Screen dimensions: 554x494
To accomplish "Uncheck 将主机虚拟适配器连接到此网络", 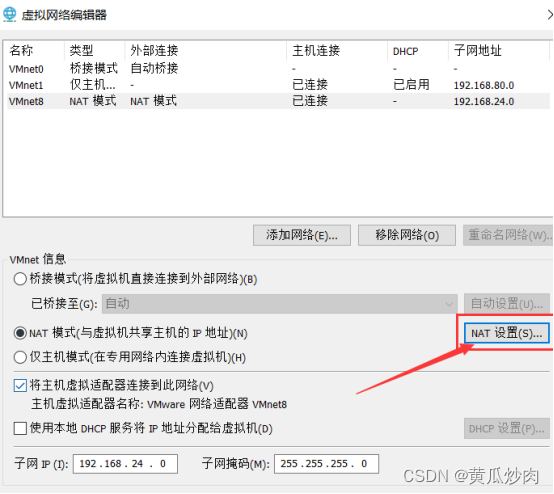I will (20, 386).
